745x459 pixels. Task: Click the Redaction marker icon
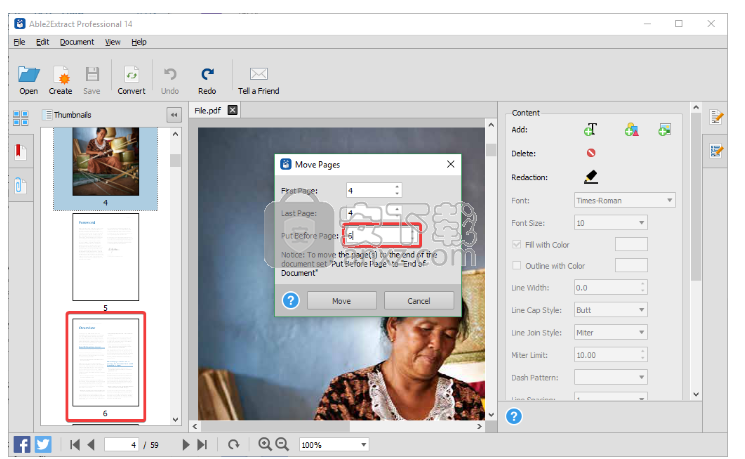coord(591,177)
